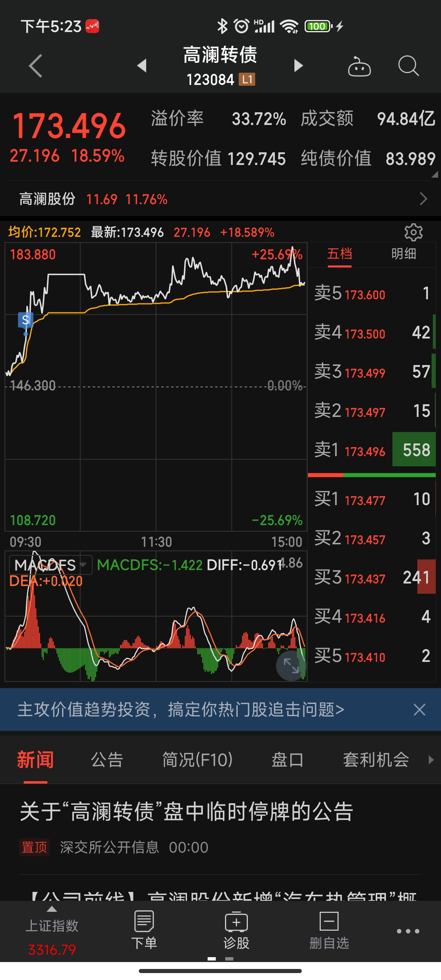Tap the alarm clock status icon

pyautogui.click(x=241, y=26)
